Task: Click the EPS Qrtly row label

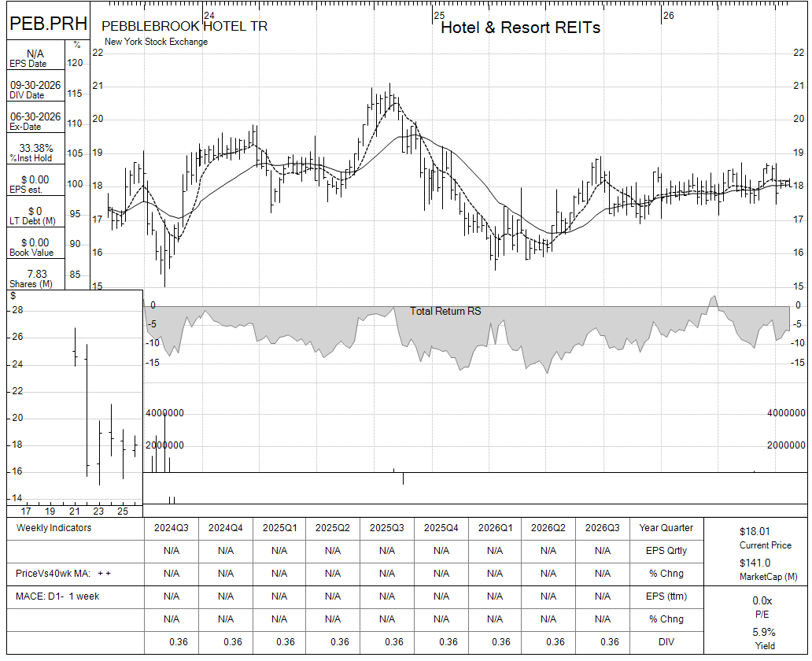Action: [x=666, y=551]
